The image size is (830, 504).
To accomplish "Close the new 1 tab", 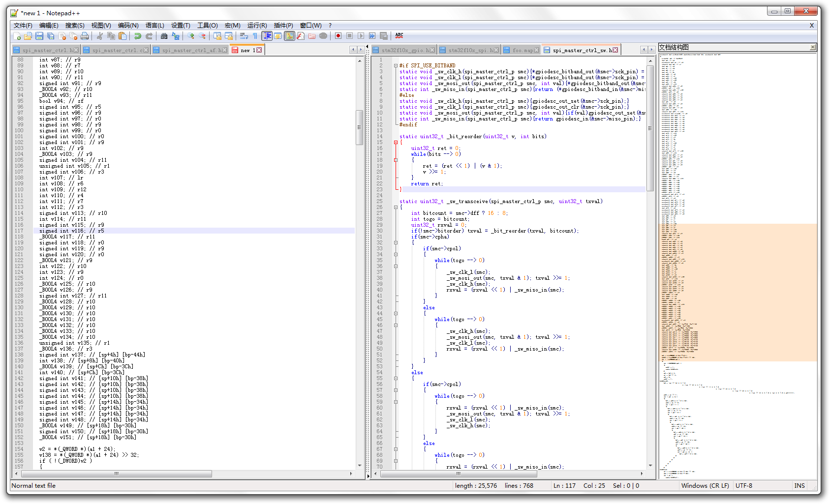I will click(x=259, y=50).
